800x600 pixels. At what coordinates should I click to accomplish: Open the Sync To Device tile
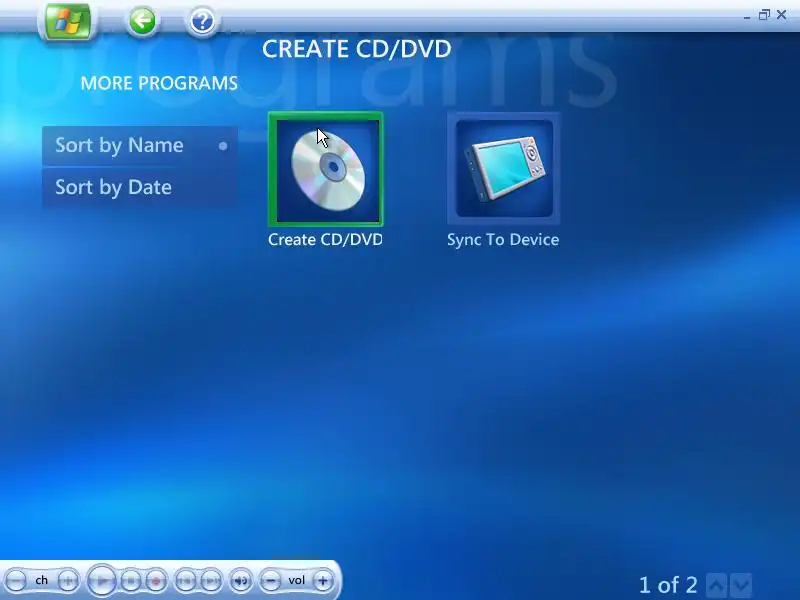(504, 168)
